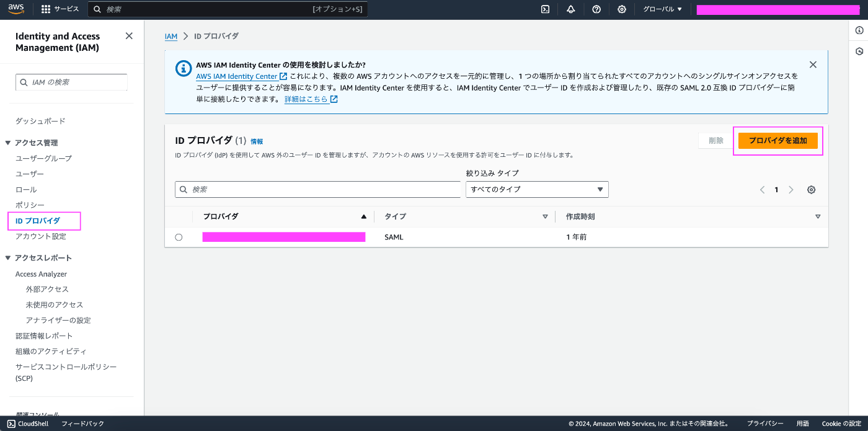Open the サービス grid menu
This screenshot has width=868, height=431.
pyautogui.click(x=60, y=9)
